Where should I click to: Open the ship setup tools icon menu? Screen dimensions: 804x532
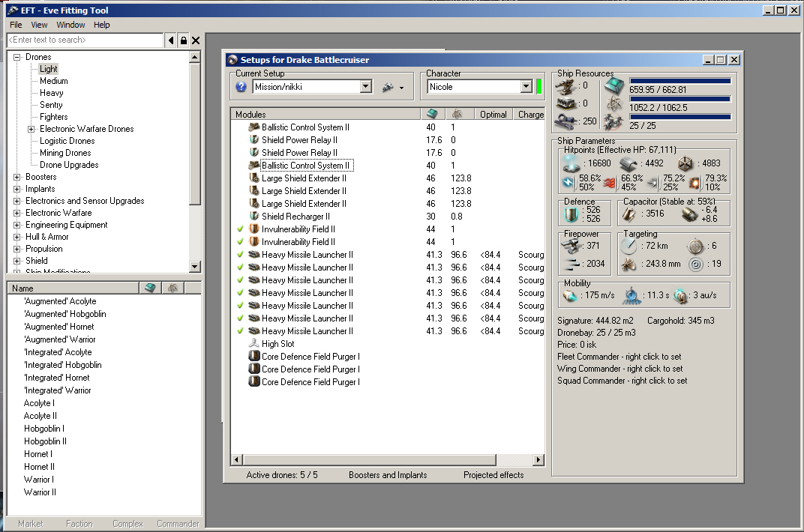coord(392,87)
